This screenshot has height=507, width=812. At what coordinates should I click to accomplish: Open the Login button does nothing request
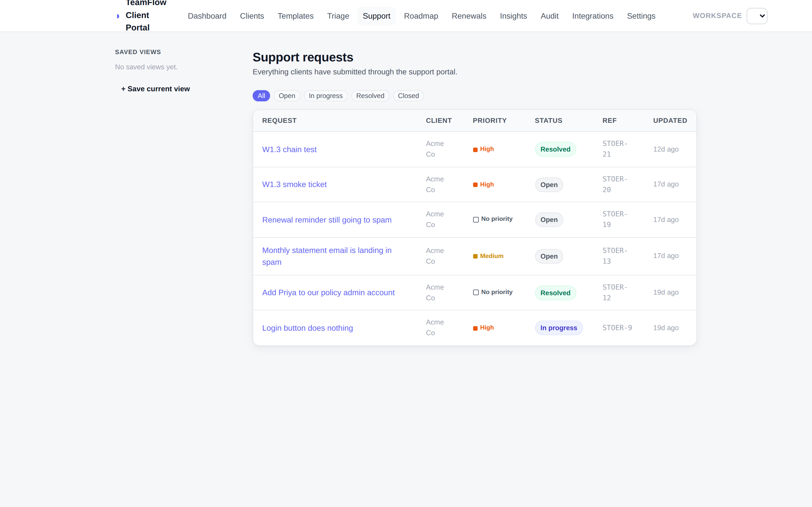click(307, 328)
